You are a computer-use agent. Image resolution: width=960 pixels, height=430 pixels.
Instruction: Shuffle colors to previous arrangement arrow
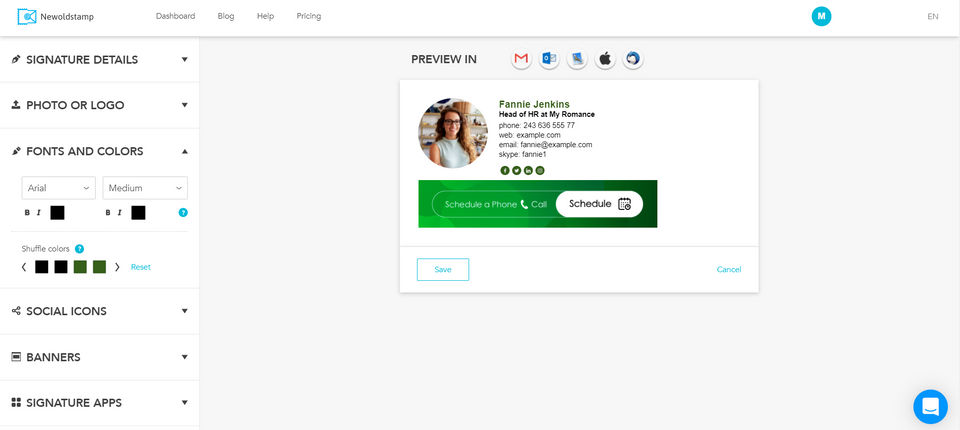(x=24, y=267)
